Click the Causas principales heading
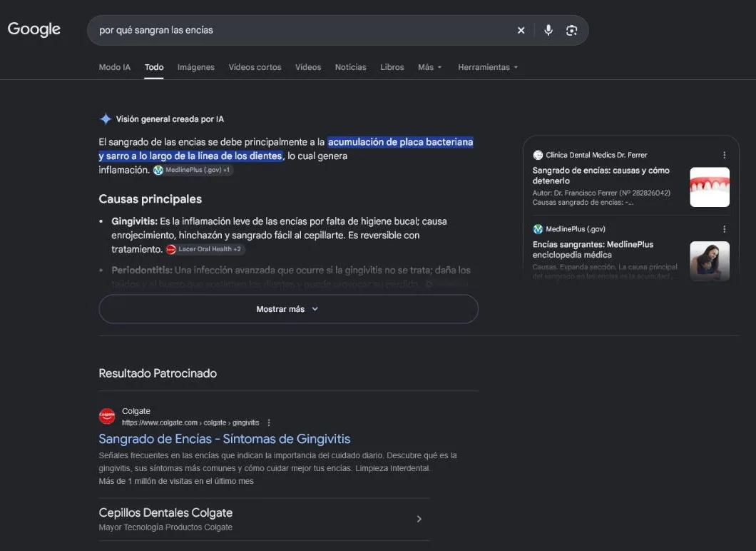 pyautogui.click(x=150, y=199)
